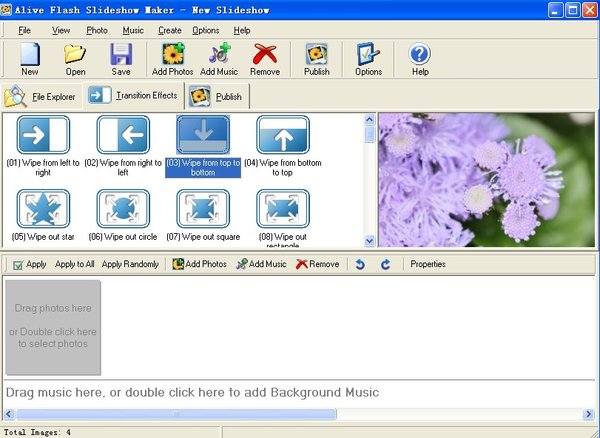Viewport: 600px width, 438px height.
Task: Choose the Wipe out star transition
Action: tap(42, 218)
